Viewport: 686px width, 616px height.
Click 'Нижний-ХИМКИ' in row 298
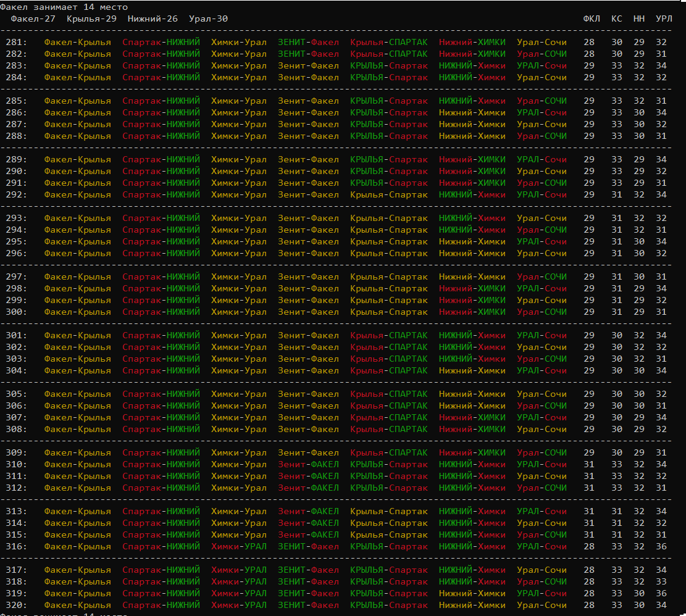(472, 288)
